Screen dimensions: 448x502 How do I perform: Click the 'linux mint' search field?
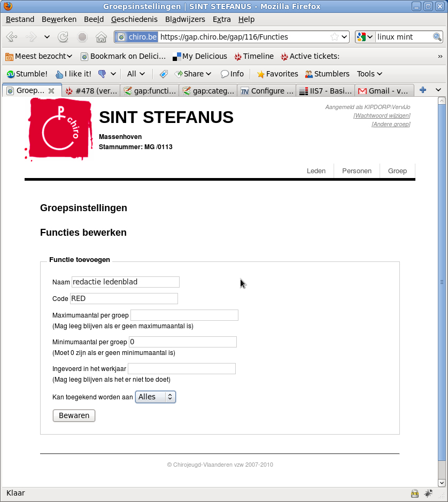404,37
